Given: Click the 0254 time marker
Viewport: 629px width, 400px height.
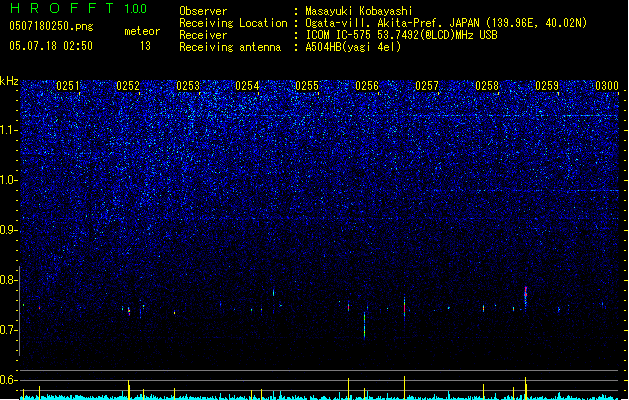Looking at the screenshot, I should 247,86.
